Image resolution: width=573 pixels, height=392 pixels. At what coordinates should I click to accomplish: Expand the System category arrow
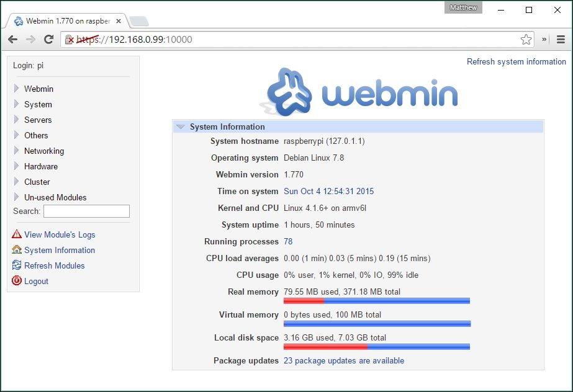tap(16, 104)
